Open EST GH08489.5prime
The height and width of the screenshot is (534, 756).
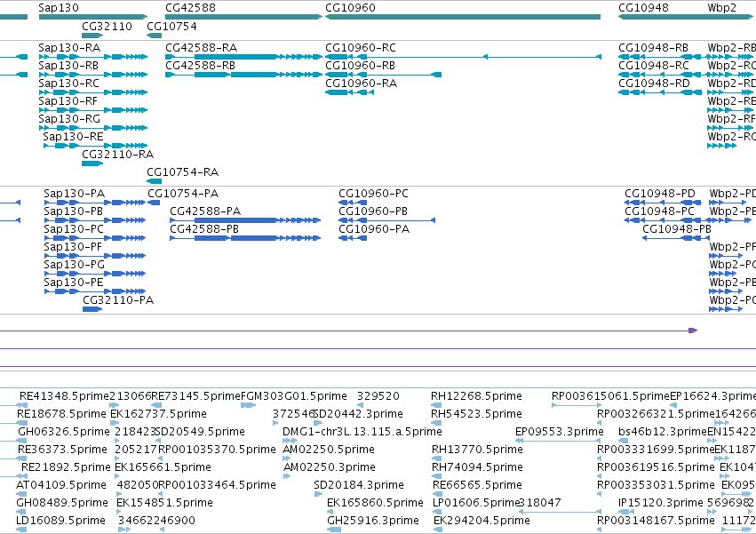(x=61, y=503)
